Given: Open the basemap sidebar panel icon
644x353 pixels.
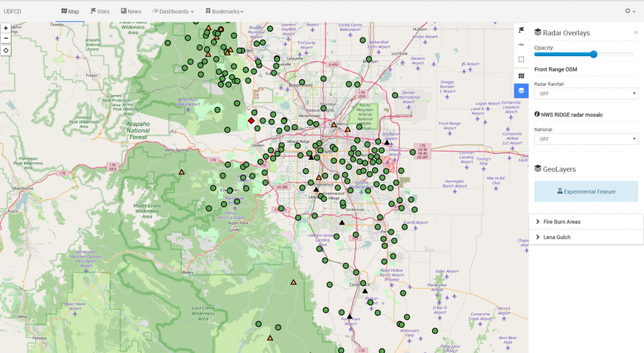Looking at the screenshot, I should [x=521, y=76].
